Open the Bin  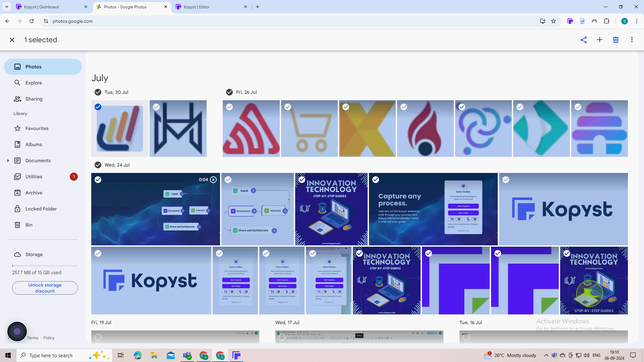43,225
